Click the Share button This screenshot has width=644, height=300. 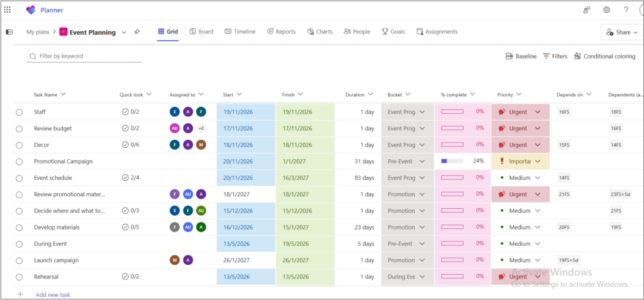coord(621,32)
